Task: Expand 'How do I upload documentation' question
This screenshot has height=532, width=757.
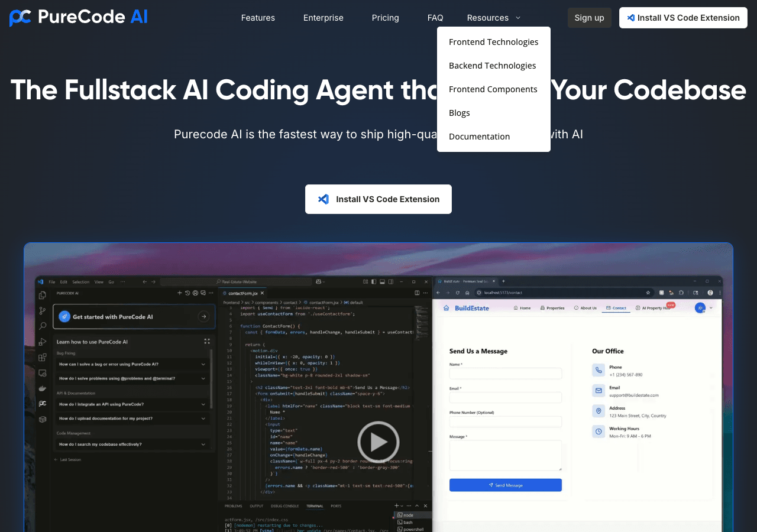Action: (x=132, y=419)
